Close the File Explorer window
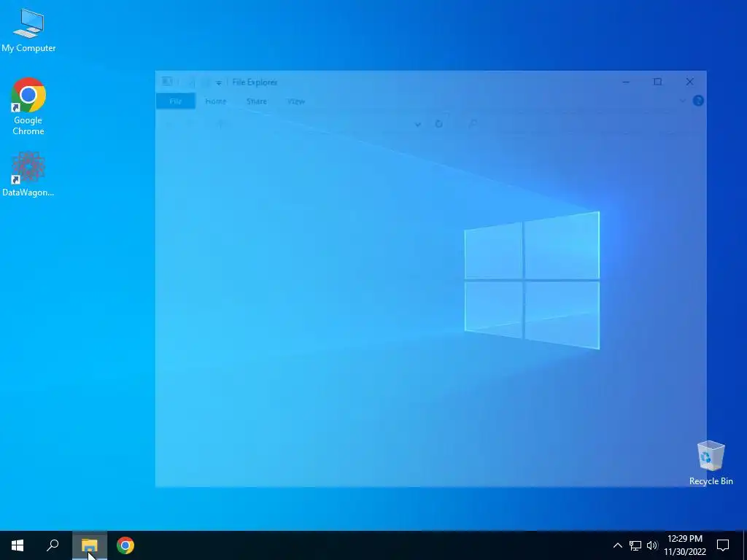The image size is (747, 560). coord(690,82)
